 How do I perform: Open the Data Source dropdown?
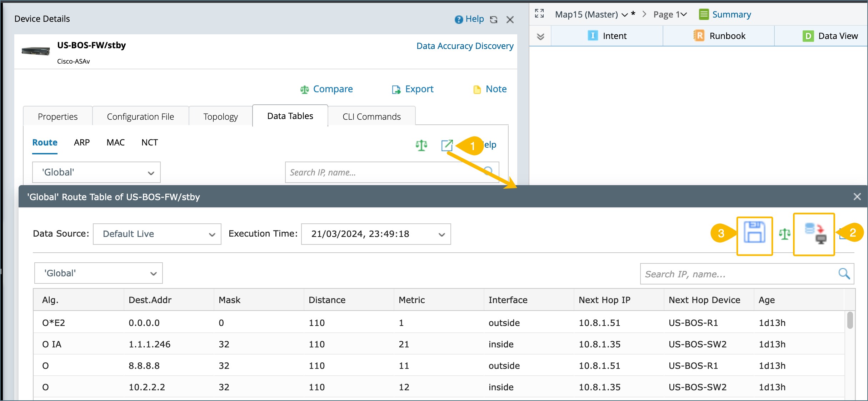click(x=157, y=234)
